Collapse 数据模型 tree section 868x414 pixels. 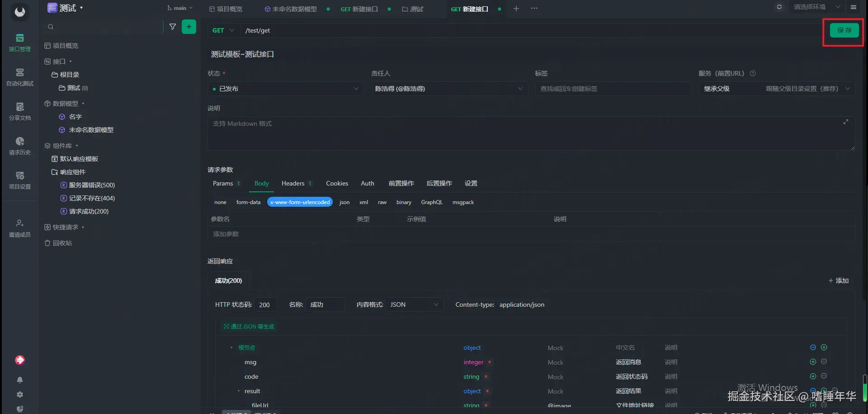[83, 104]
